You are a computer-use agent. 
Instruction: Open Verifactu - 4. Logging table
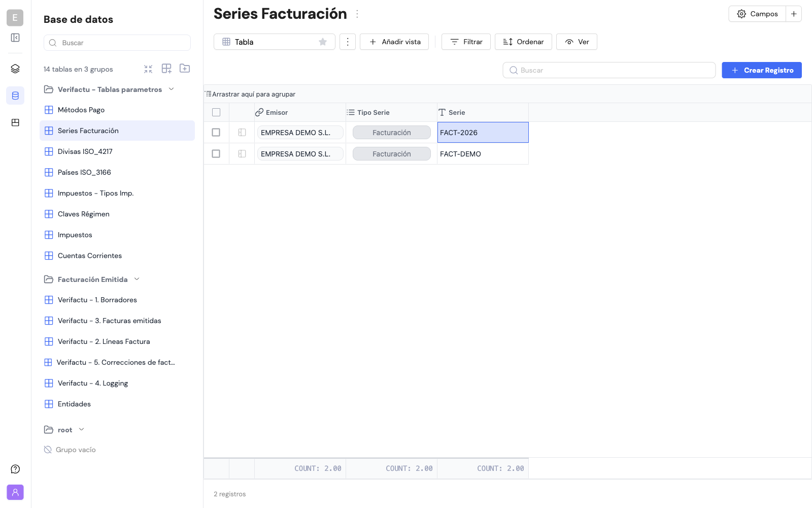(x=117, y=383)
